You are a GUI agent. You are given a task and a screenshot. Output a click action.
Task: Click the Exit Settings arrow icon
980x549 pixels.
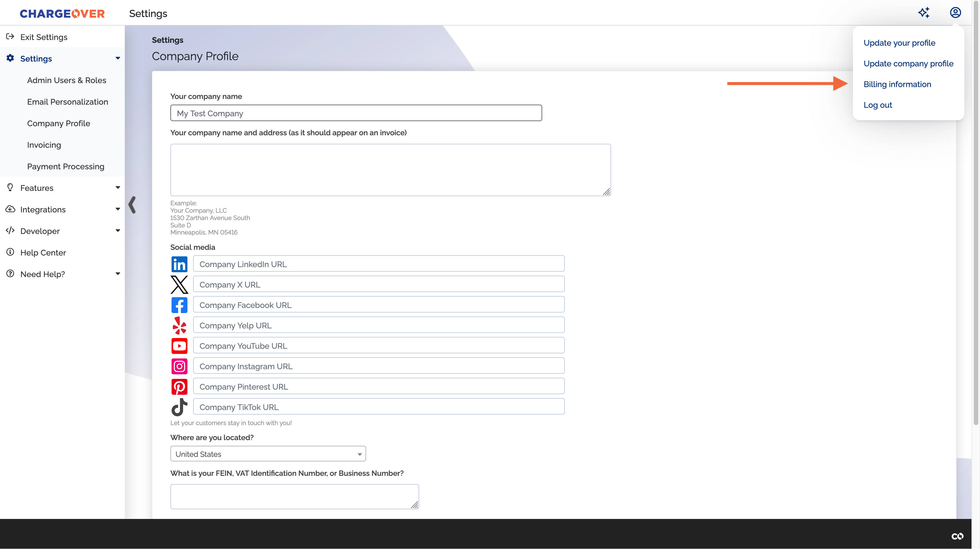point(10,37)
